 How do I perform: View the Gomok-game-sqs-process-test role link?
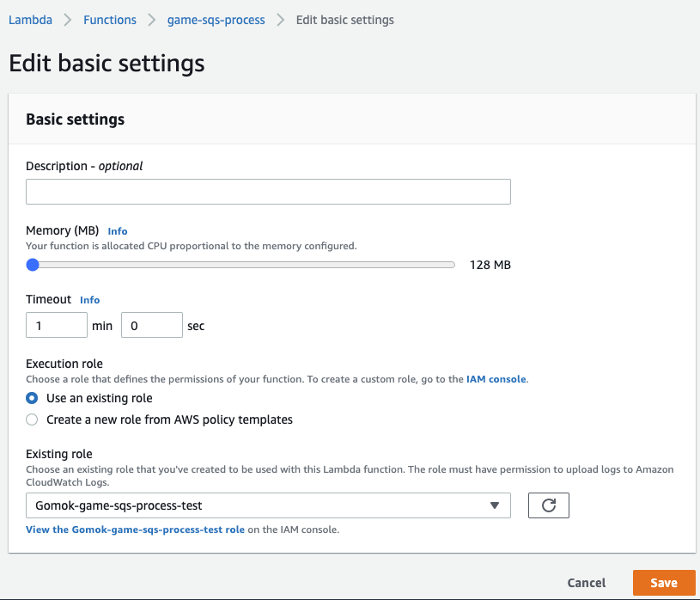[x=135, y=530]
